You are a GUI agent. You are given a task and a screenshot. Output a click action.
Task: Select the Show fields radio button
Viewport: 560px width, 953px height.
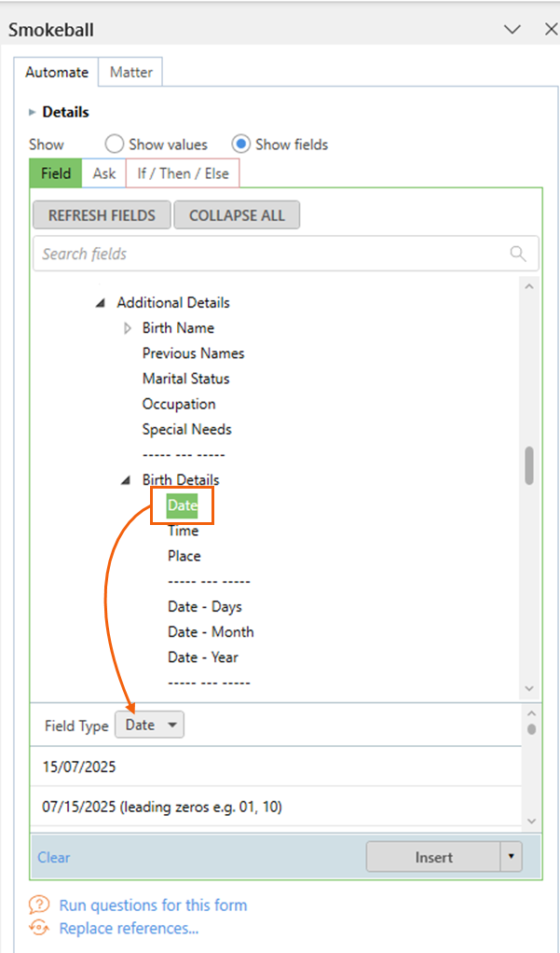click(241, 145)
